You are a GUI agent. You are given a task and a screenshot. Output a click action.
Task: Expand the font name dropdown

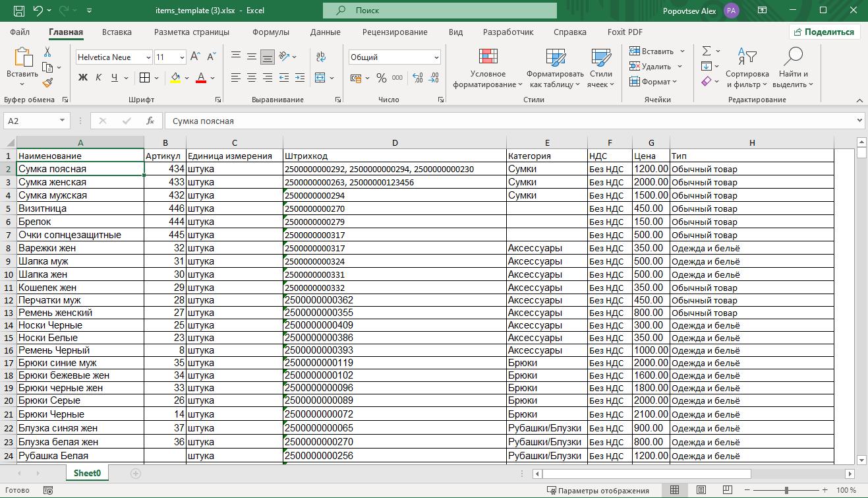[x=148, y=57]
